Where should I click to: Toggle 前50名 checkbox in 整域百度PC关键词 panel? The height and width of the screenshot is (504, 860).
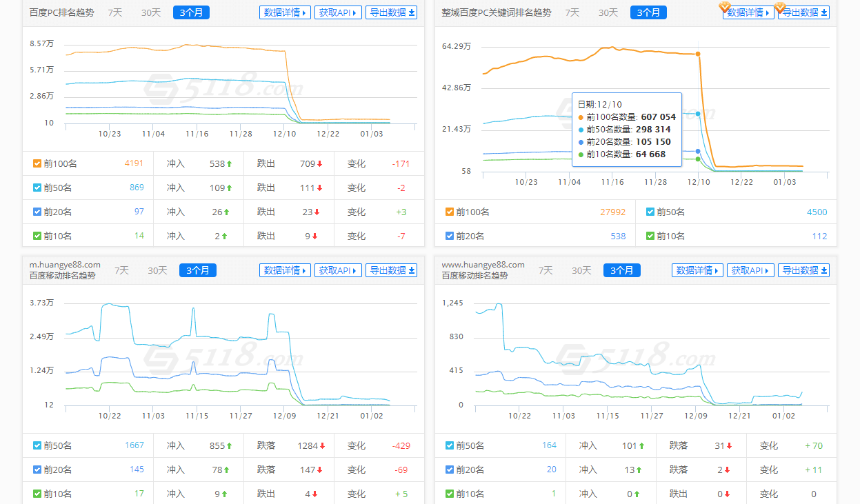[650, 212]
